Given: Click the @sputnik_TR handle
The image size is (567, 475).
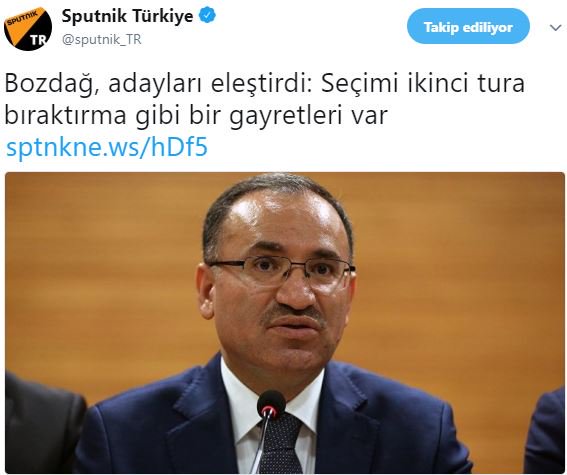Looking at the screenshot, I should pyautogui.click(x=101, y=39).
